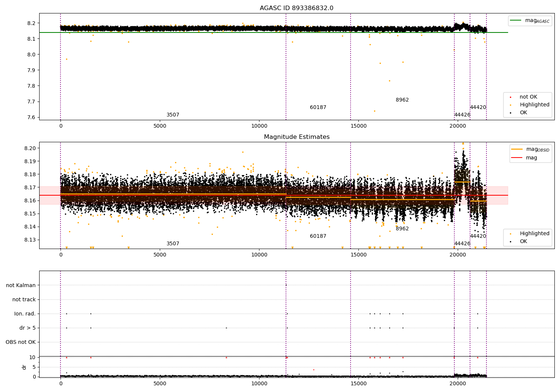Click the 'not track' row label

[24, 299]
